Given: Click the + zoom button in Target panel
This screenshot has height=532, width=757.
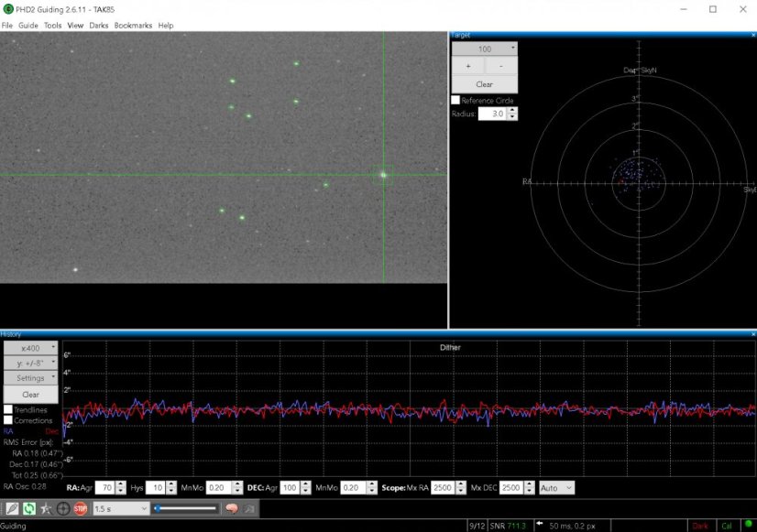Looking at the screenshot, I should coord(467,66).
